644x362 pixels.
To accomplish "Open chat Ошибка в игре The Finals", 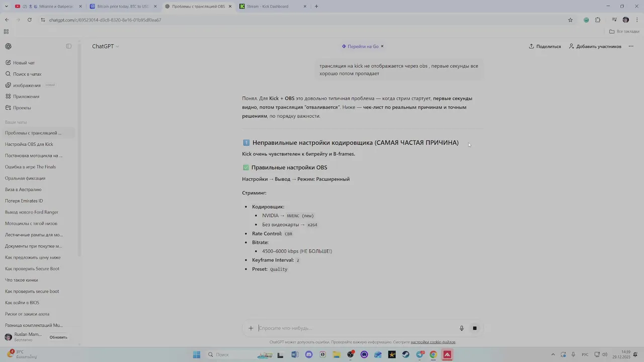I will click(x=39, y=167).
